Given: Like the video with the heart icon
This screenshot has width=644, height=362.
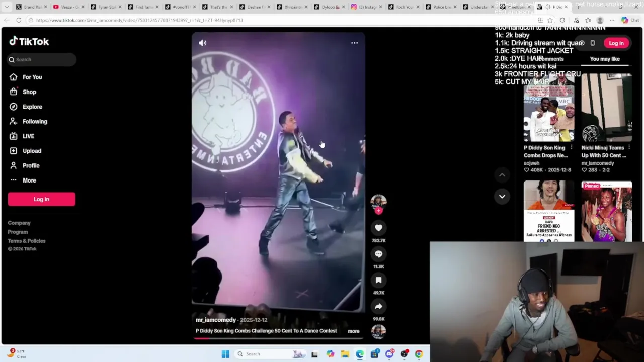Looking at the screenshot, I should pyautogui.click(x=378, y=228).
